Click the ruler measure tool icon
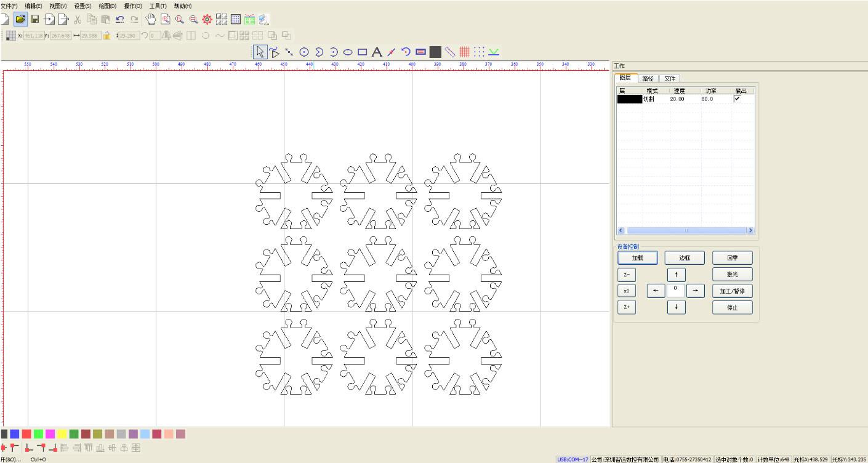The height and width of the screenshot is (463, 868). coord(450,52)
